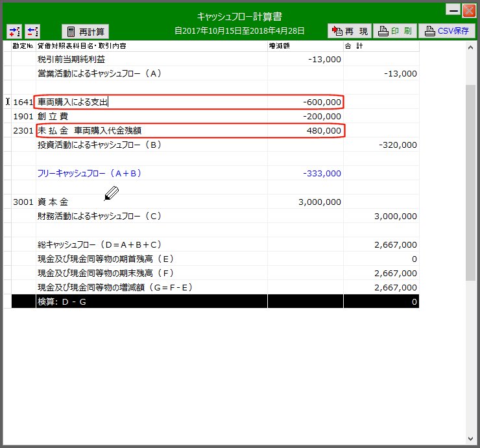The width and height of the screenshot is (480, 448).
Task: Click the 資本金 row description
Action: 150,202
